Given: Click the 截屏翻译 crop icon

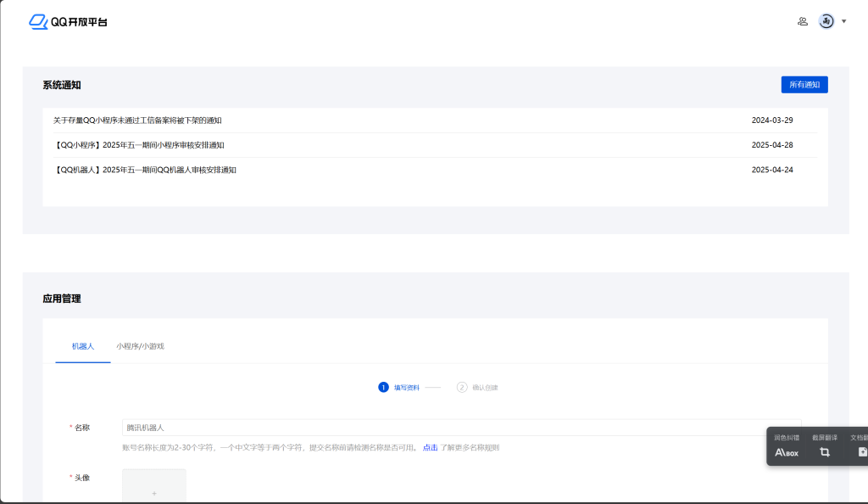Looking at the screenshot, I should (x=824, y=452).
